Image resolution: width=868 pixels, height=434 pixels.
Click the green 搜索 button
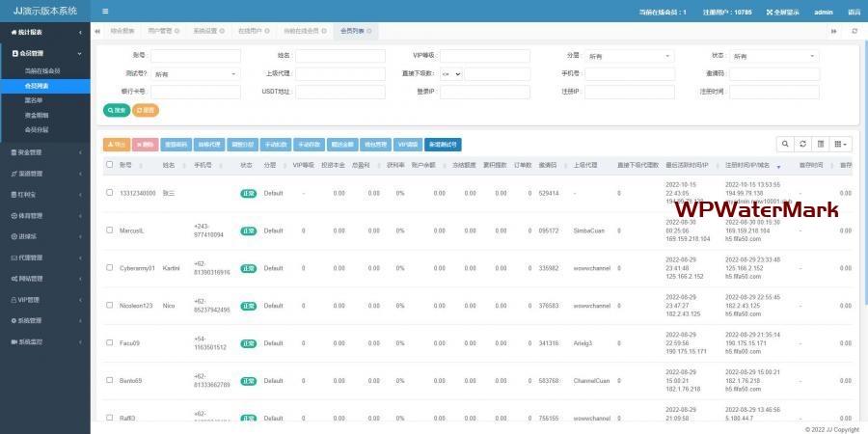click(116, 110)
